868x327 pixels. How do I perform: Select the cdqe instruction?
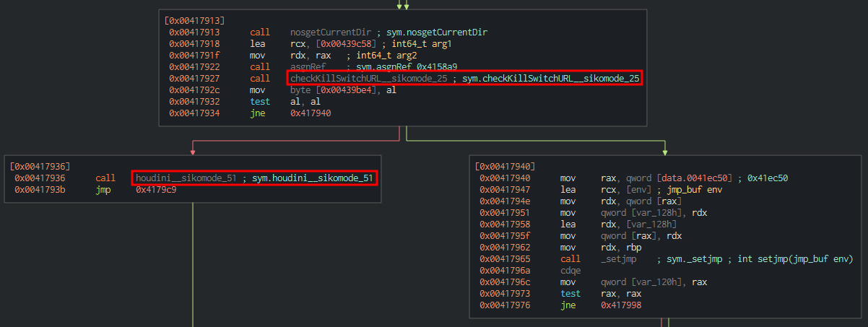point(571,269)
